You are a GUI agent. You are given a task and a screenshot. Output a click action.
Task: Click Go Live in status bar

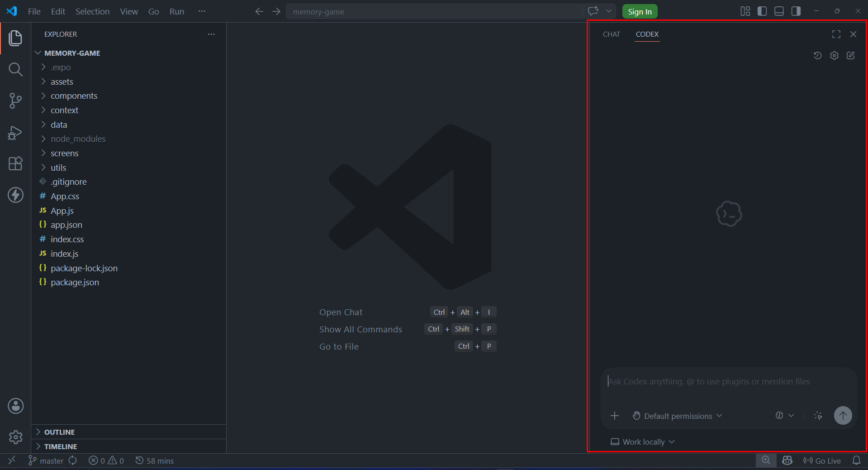pos(822,460)
